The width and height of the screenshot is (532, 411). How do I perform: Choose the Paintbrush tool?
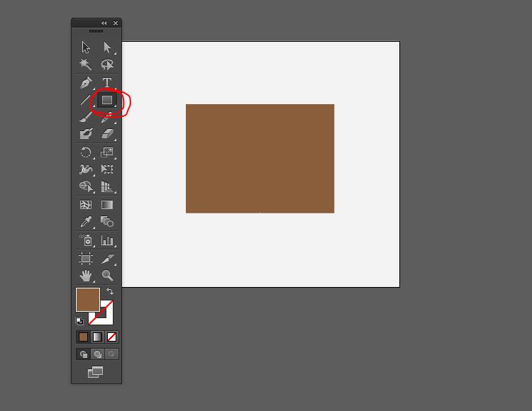tap(86, 116)
